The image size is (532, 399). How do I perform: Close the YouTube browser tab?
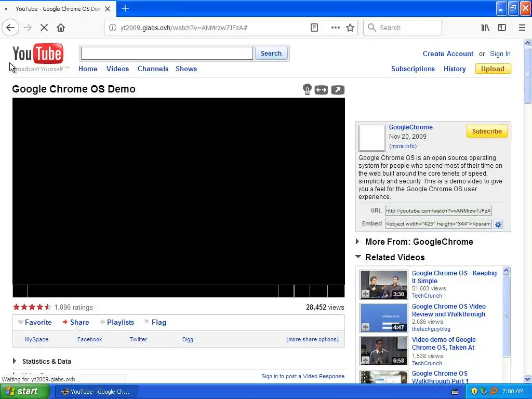coord(108,9)
